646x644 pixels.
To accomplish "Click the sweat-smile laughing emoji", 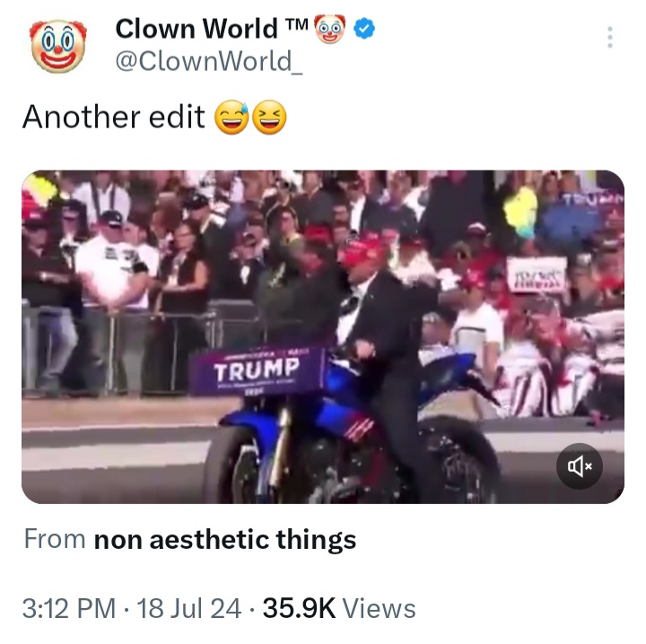I will pos(231,117).
